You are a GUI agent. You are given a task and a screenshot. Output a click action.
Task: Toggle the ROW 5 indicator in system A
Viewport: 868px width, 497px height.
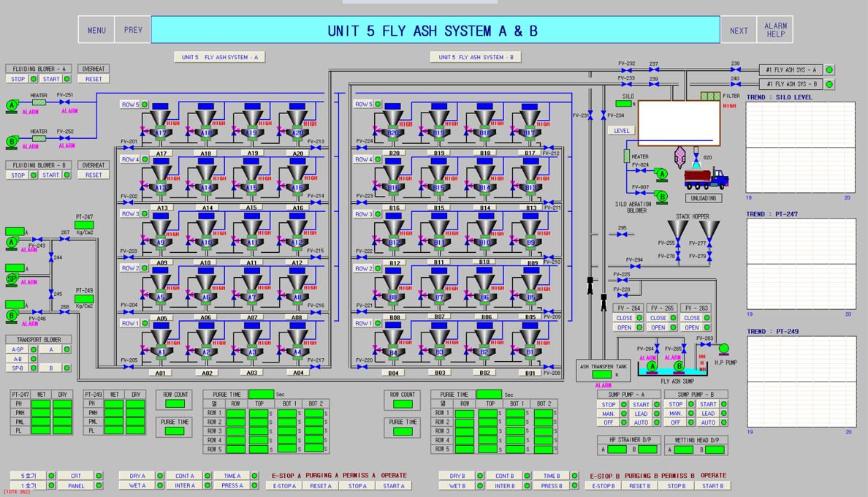click(x=145, y=105)
